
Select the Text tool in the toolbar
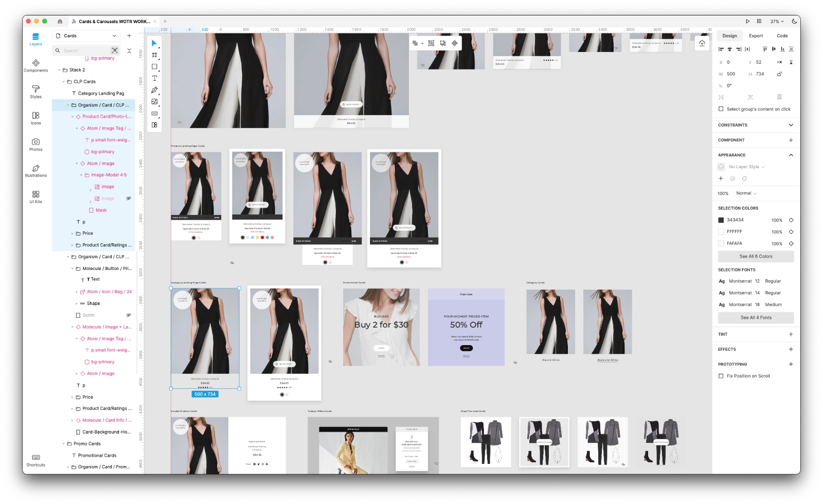[154, 78]
